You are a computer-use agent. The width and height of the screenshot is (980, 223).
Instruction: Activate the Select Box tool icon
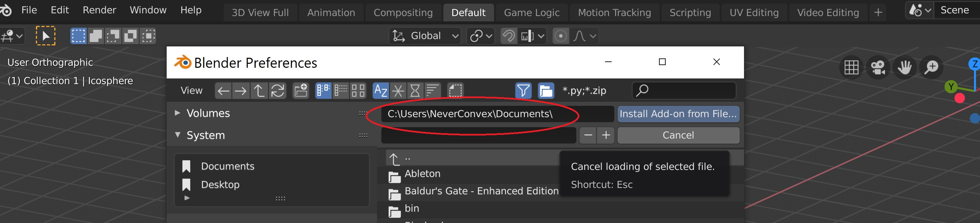(46, 36)
